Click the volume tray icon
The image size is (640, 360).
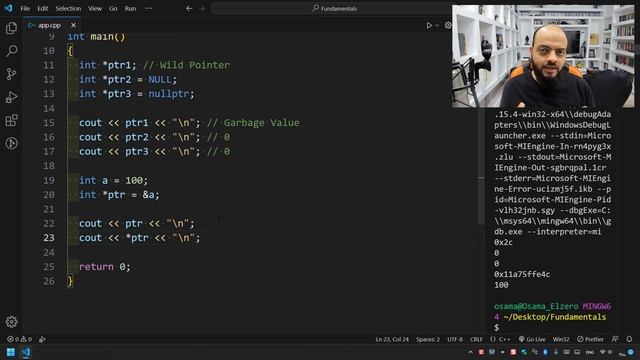pyautogui.click(x=610, y=352)
